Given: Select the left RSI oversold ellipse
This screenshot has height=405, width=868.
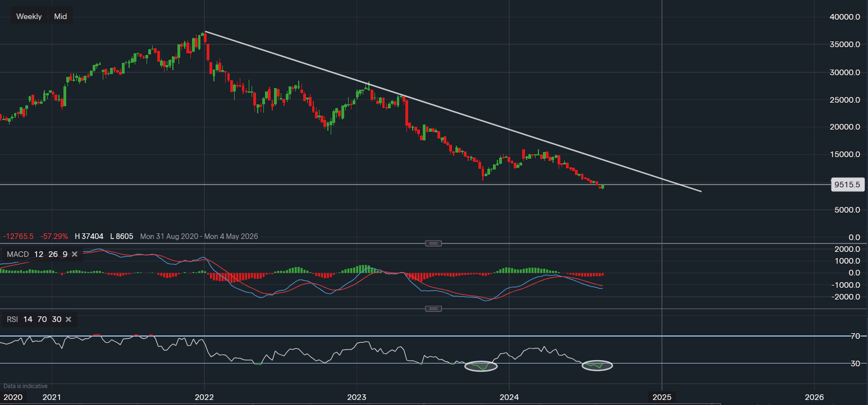Looking at the screenshot, I should [481, 366].
